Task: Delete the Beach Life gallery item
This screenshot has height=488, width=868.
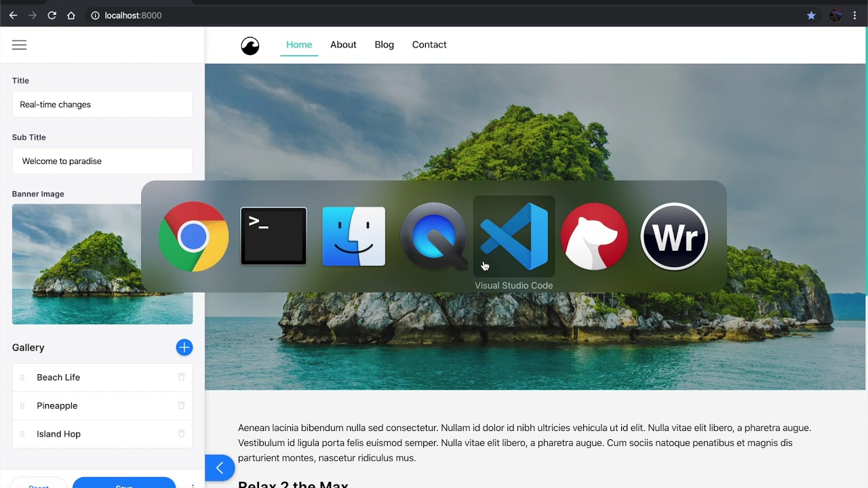Action: click(x=181, y=377)
